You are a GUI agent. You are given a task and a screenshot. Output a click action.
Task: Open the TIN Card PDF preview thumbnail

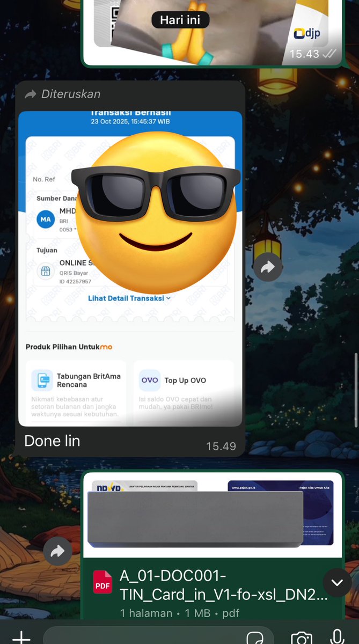point(213,515)
